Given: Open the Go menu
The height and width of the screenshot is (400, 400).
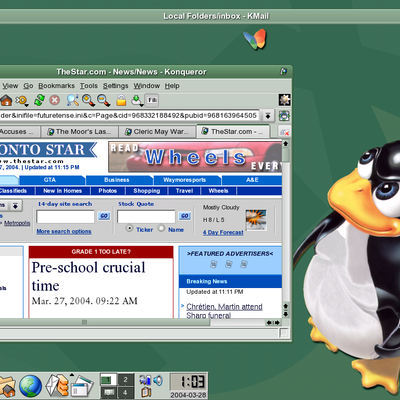Looking at the screenshot, I should coord(28,86).
